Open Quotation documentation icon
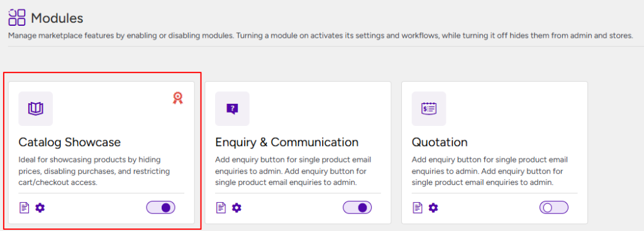644x231 pixels. (x=418, y=208)
